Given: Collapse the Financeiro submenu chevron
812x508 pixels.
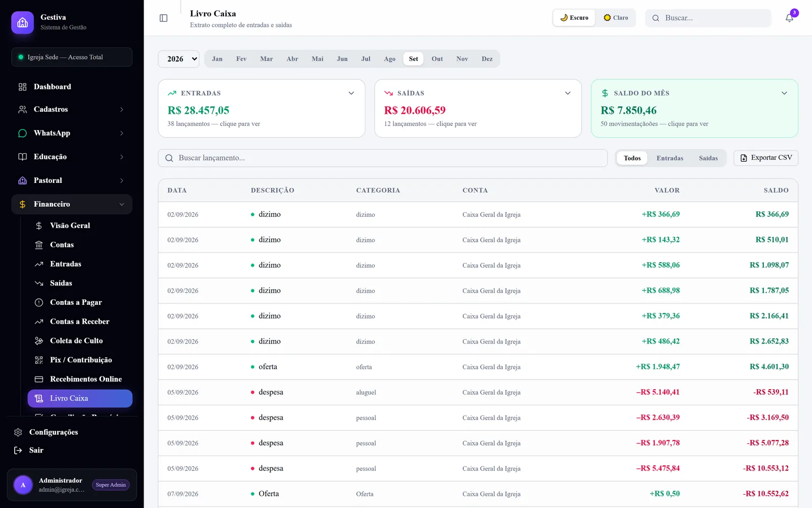Looking at the screenshot, I should pos(122,204).
